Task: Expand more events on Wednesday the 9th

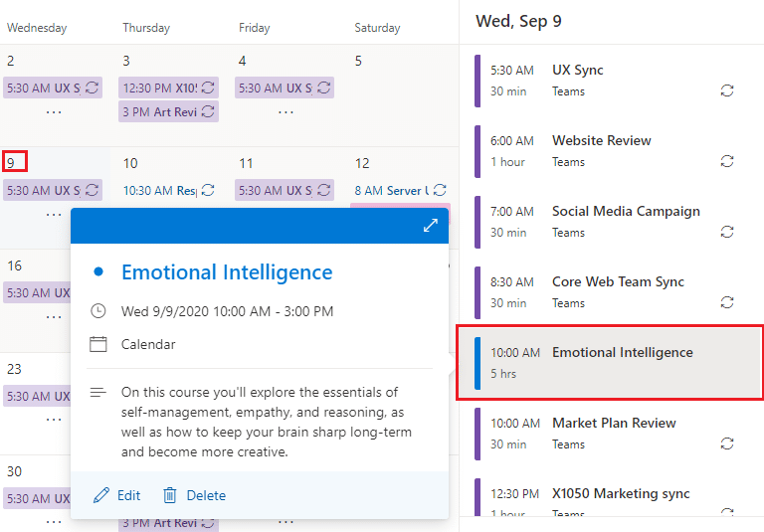Action: [54, 214]
